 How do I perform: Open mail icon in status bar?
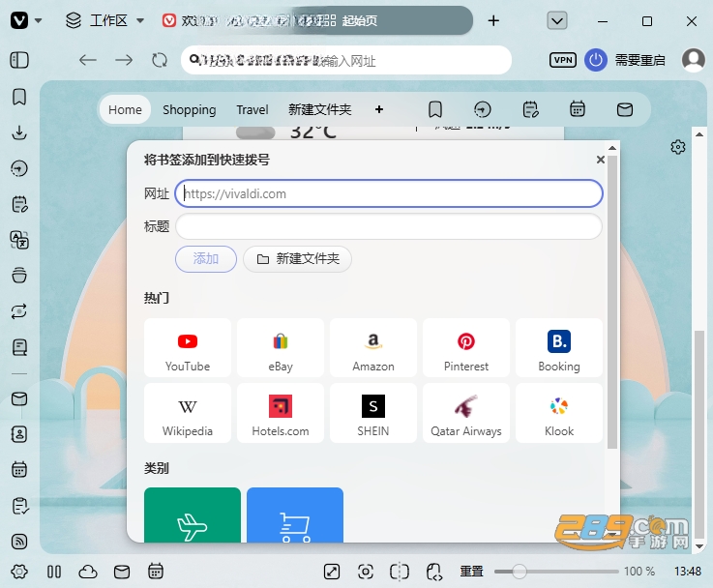(x=122, y=572)
